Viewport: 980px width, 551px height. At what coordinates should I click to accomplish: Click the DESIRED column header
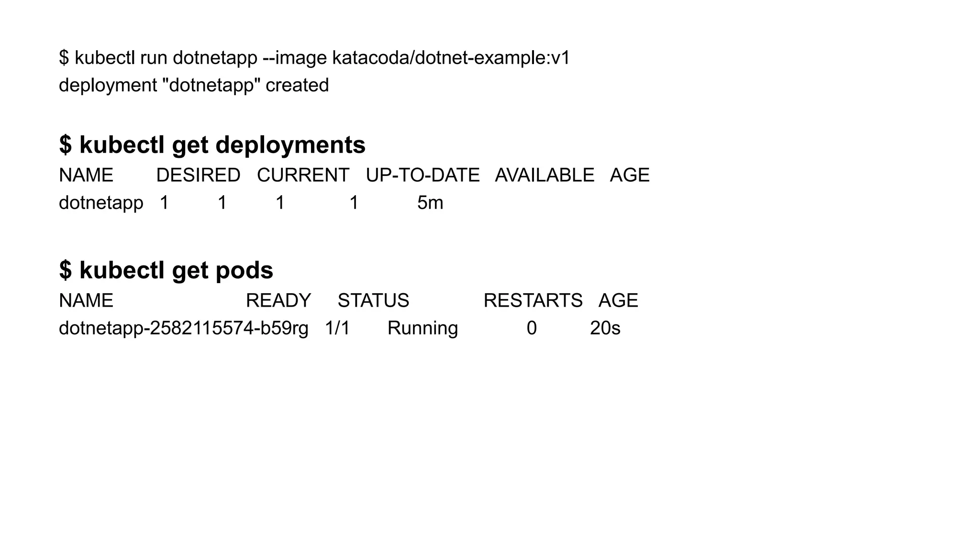click(x=198, y=176)
